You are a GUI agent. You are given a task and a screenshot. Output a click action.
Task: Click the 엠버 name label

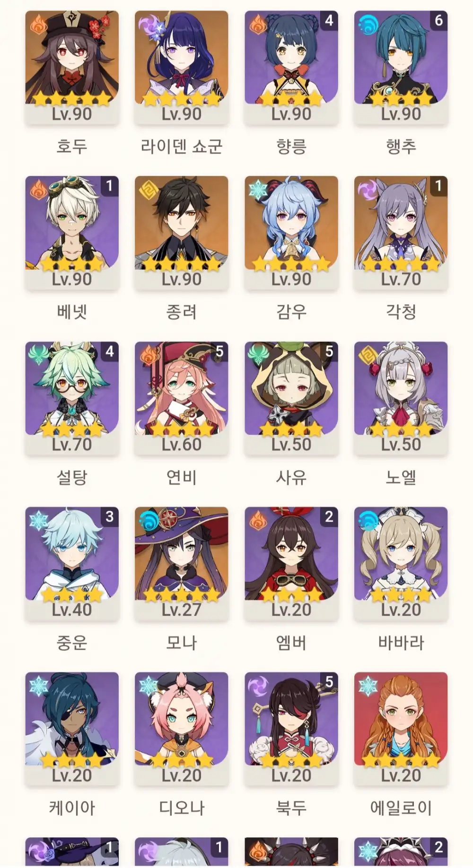pos(291,643)
